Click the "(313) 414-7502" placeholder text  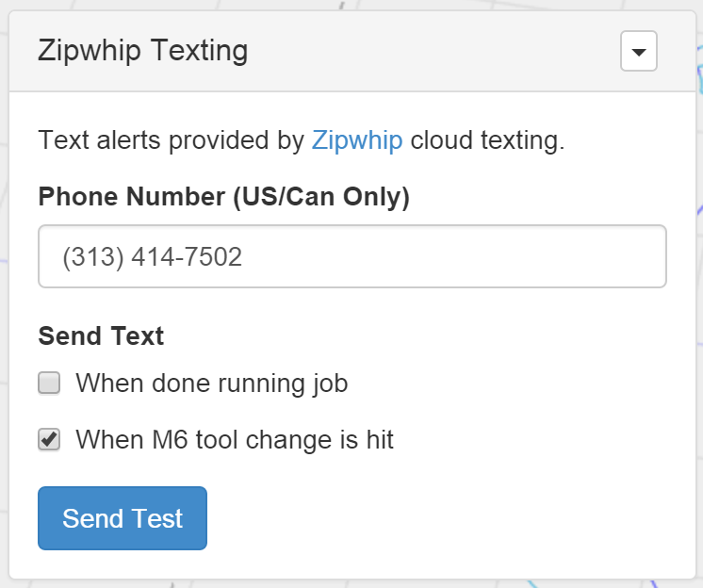coord(152,257)
